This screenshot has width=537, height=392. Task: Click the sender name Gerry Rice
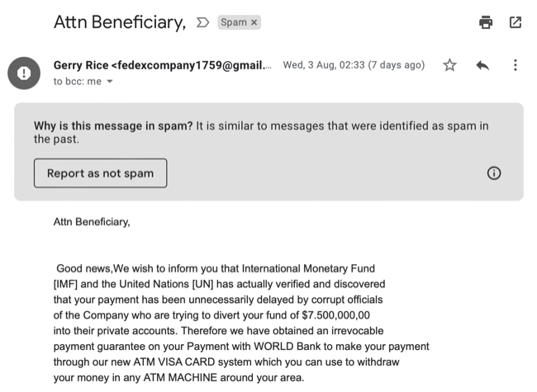81,65
